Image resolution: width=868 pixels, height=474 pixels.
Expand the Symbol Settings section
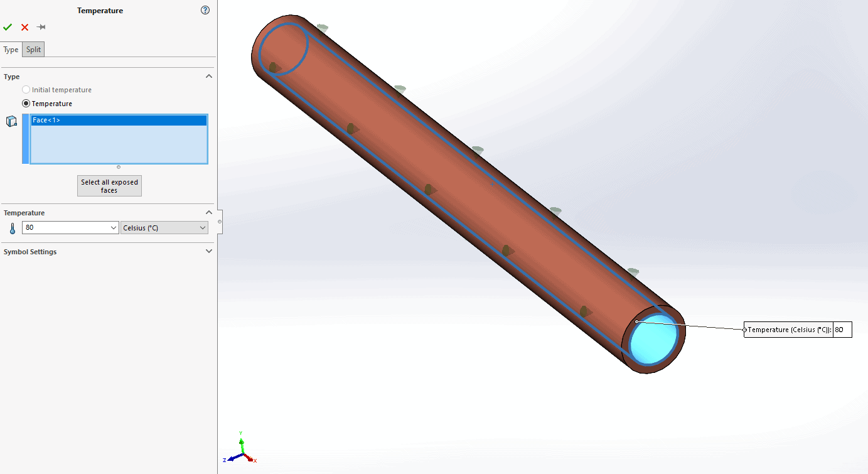(x=209, y=252)
